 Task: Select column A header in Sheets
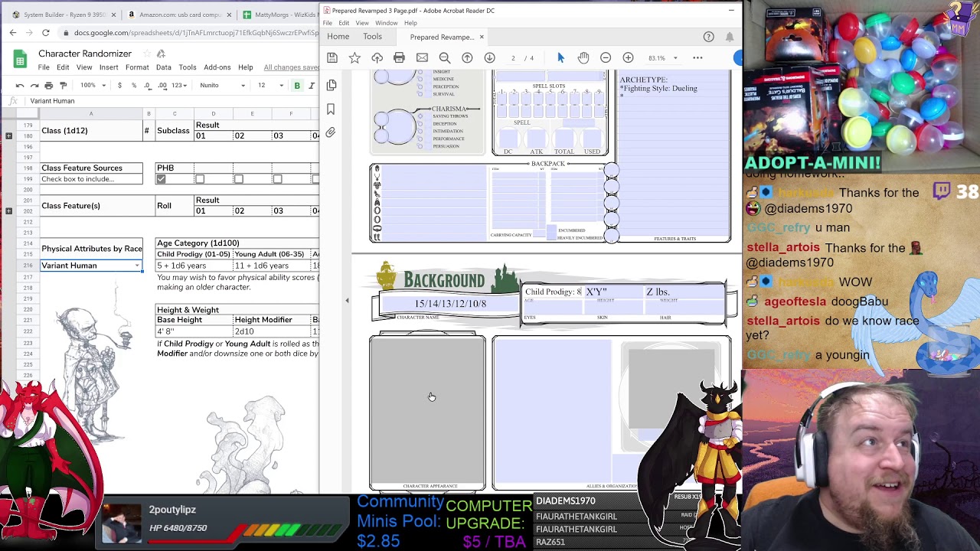point(90,114)
